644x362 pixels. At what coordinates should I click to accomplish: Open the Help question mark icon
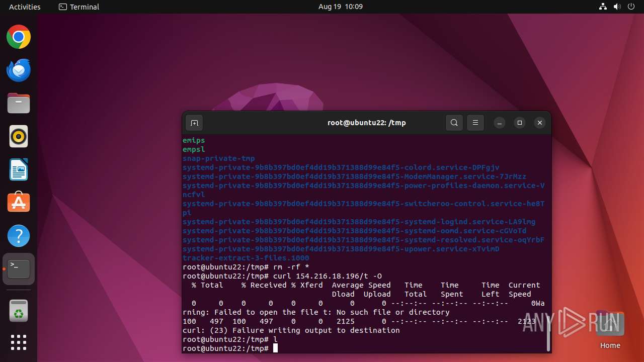coord(19,236)
